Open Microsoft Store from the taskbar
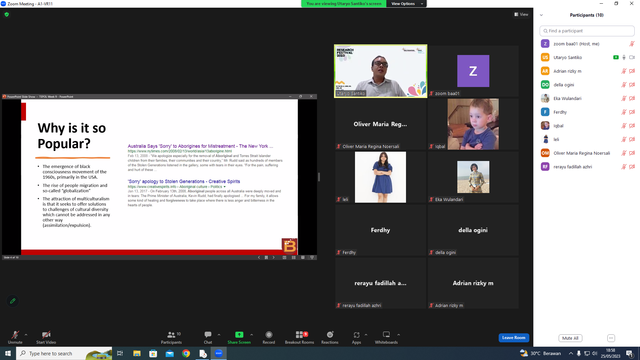The height and width of the screenshot is (360, 640). [153, 353]
